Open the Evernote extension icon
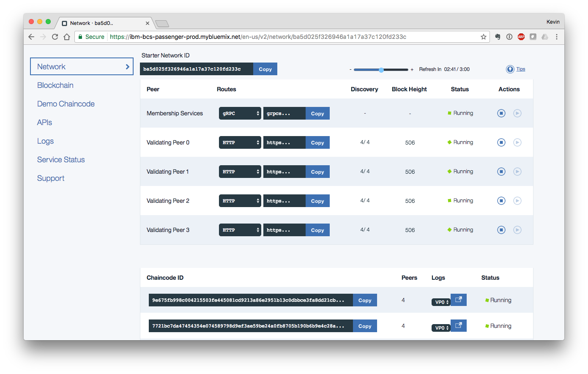 498,37
